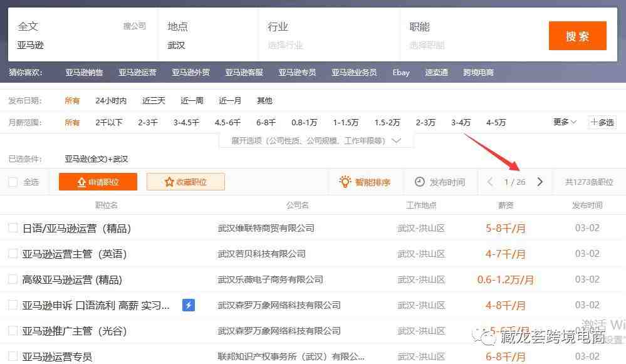The height and width of the screenshot is (364, 626).
Task: Select the 亚马逊运营 suggestion
Action: click(x=137, y=72)
